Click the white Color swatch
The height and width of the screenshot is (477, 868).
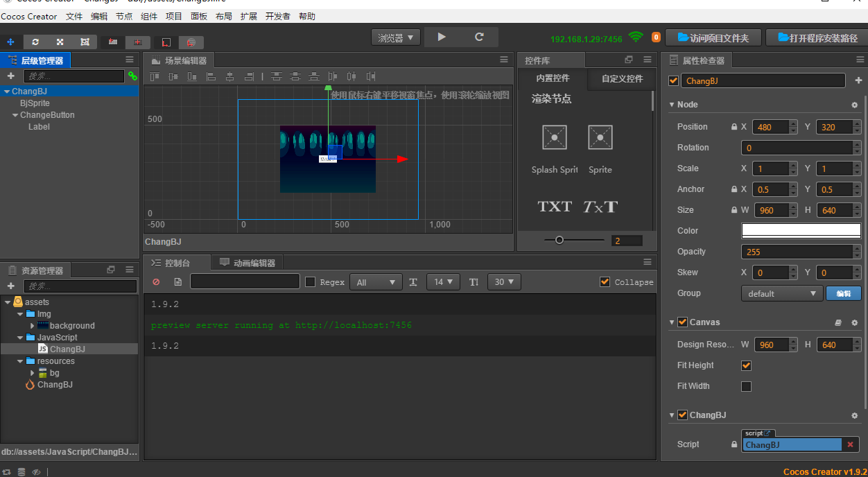tap(801, 230)
